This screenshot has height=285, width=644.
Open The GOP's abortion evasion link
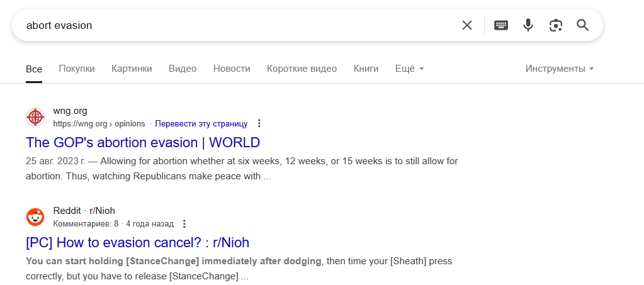click(143, 142)
